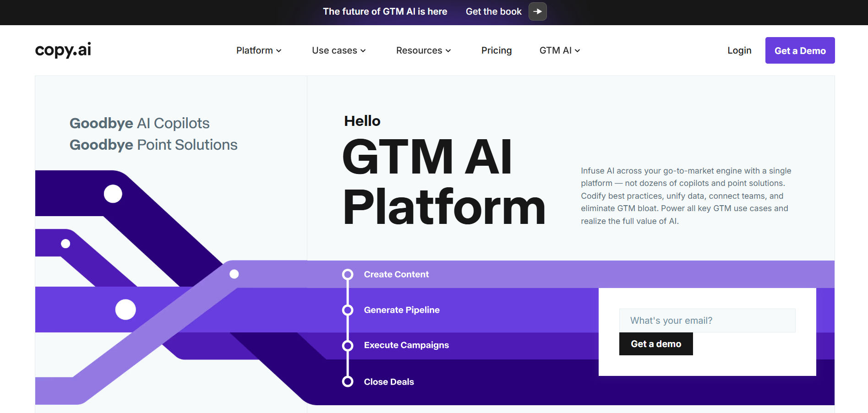Click the Execute Campaigns circle marker
This screenshot has width=868, height=413.
348,345
